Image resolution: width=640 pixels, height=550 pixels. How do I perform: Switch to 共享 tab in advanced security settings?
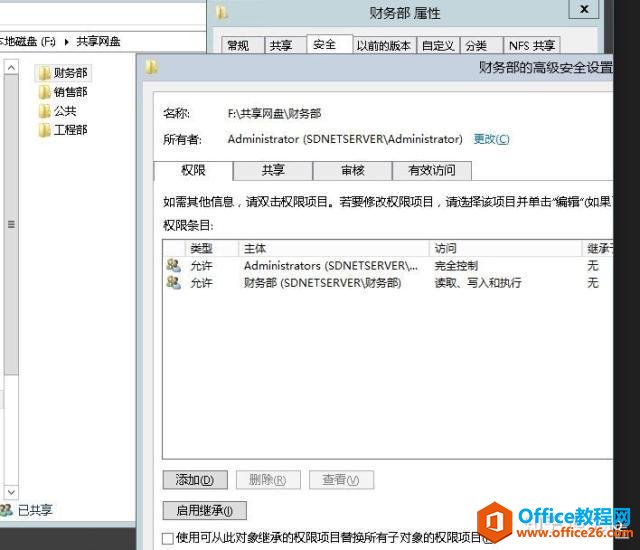[273, 171]
